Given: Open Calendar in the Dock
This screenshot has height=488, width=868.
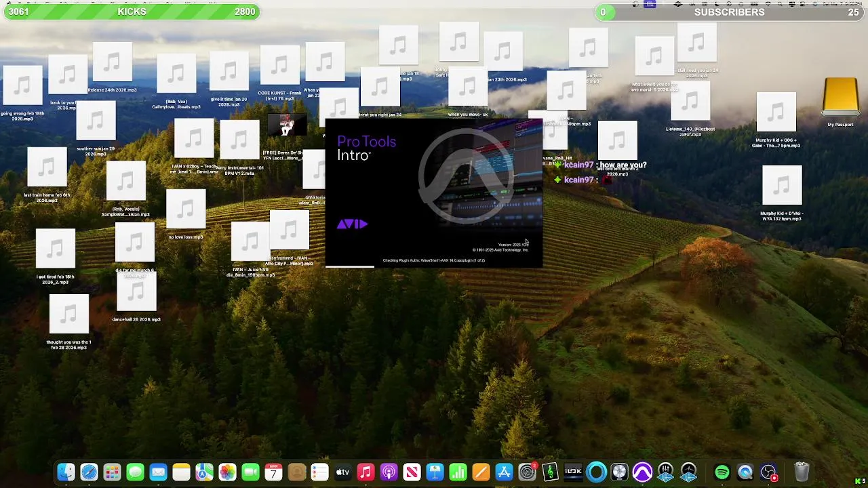Looking at the screenshot, I should [273, 472].
